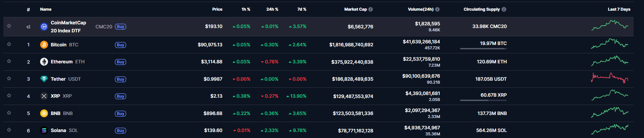Open the CoinMarketCap 20 Index DTF link
The height and width of the screenshot is (138, 644).
click(68, 27)
